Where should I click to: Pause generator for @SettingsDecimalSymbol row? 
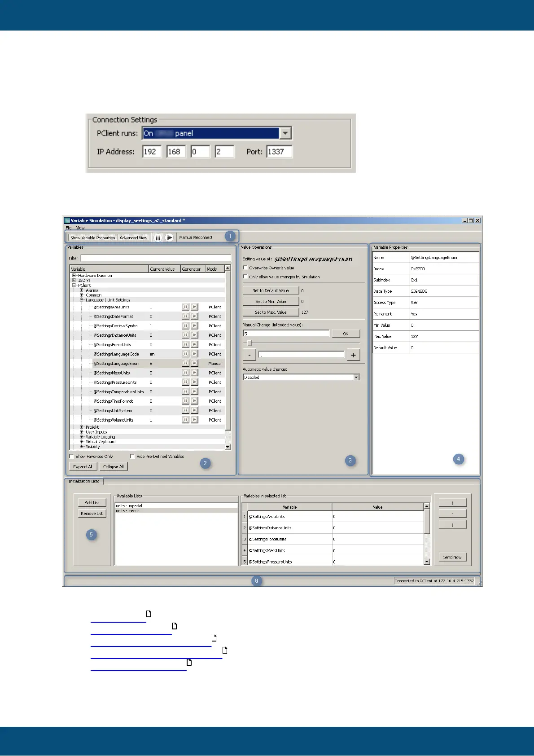click(185, 326)
